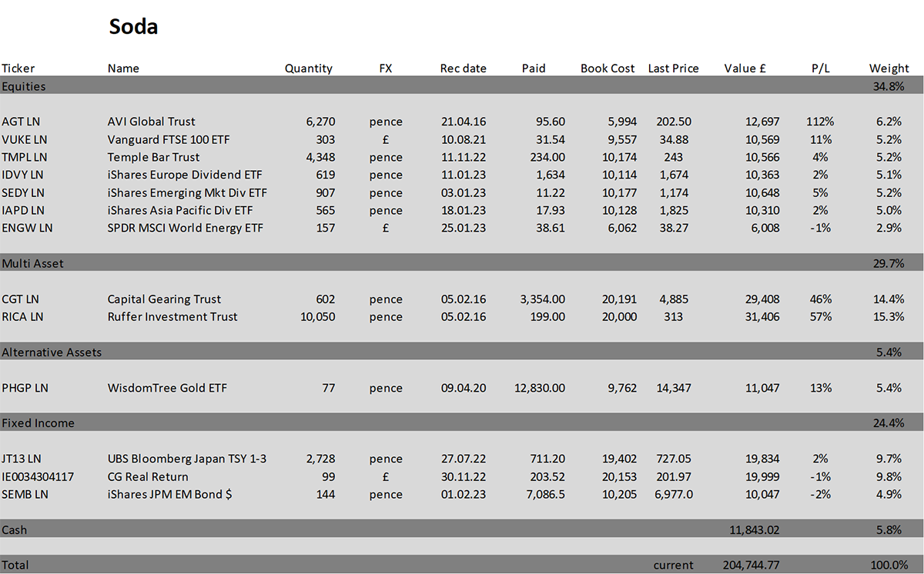The width and height of the screenshot is (924, 574).
Task: Click the 10,050 quantity cell
Action: click(317, 316)
